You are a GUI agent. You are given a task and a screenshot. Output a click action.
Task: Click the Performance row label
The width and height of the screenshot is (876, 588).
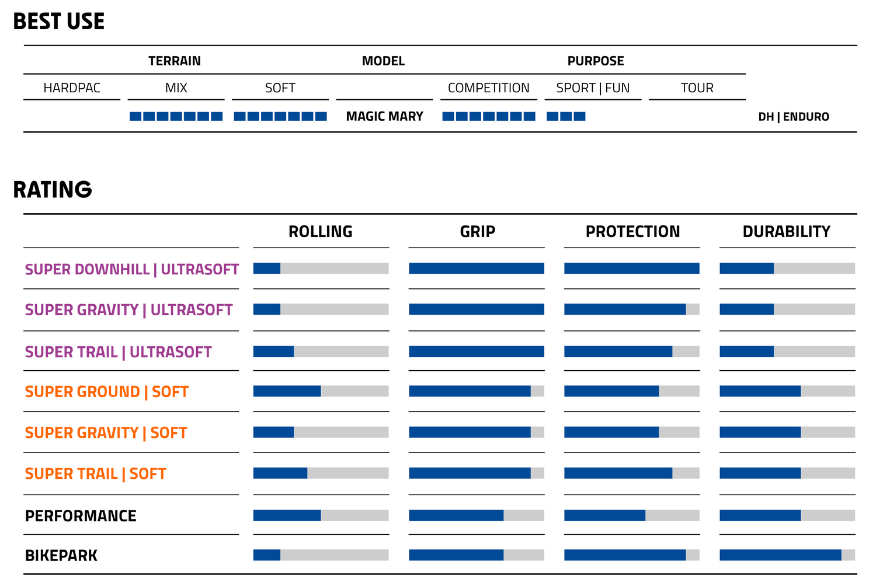81,516
